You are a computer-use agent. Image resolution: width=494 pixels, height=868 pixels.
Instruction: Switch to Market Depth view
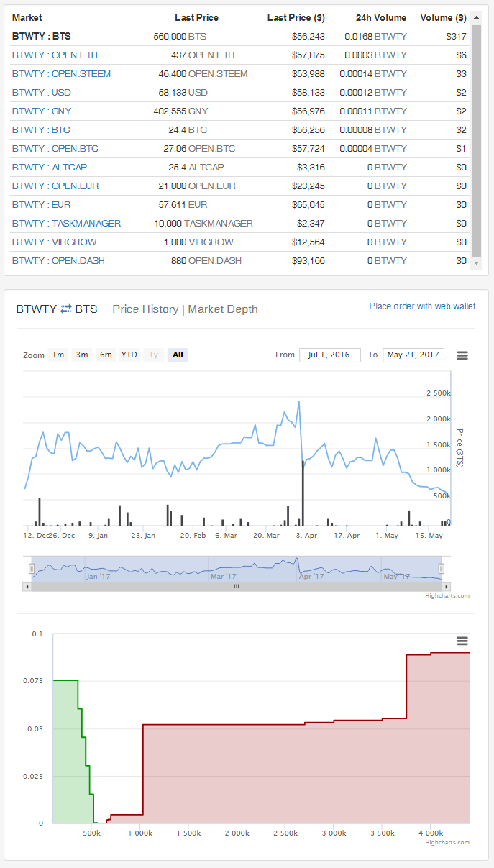click(223, 309)
